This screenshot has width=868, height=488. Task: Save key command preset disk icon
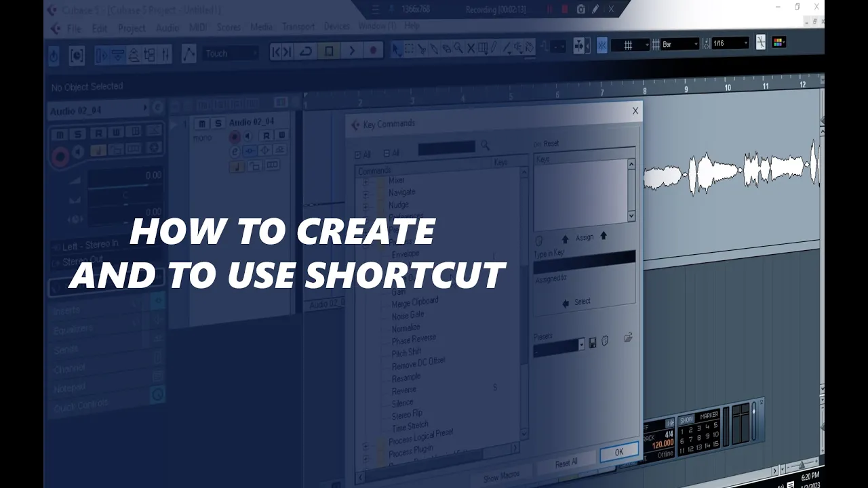592,343
